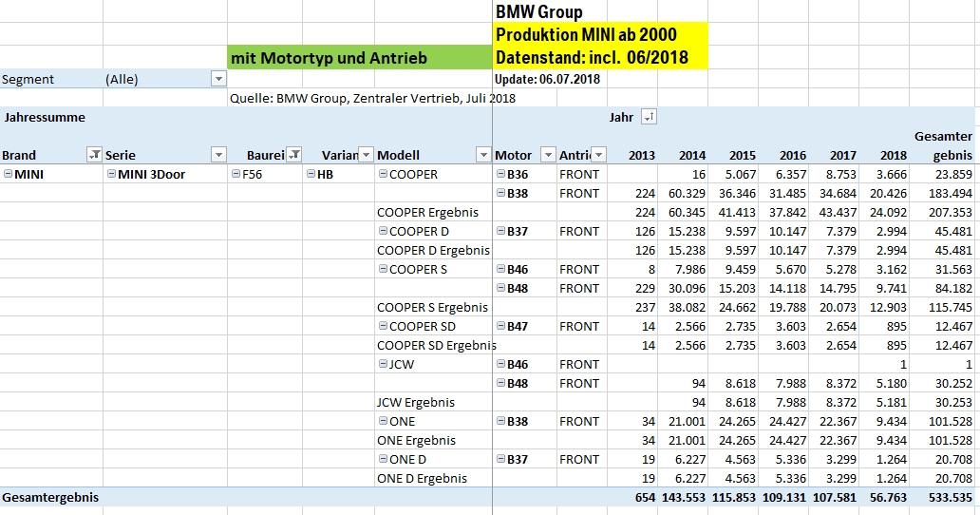980x515 pixels.
Task: Collapse B36 motor under COOPER
Action: [500, 174]
